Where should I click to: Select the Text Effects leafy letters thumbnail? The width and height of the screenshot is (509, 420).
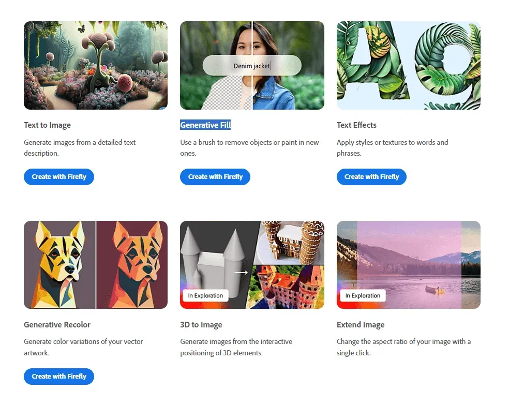pyautogui.click(x=408, y=65)
